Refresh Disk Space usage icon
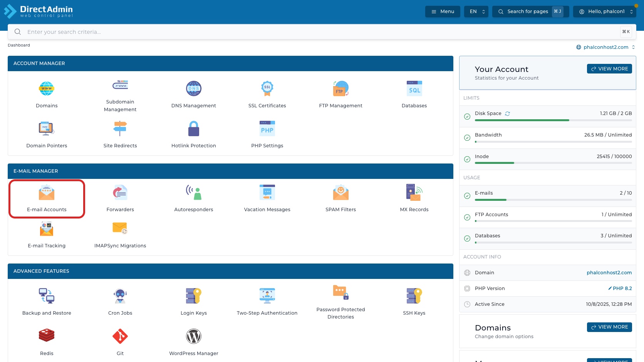Viewport: 644px width, 362px height. pyautogui.click(x=508, y=113)
